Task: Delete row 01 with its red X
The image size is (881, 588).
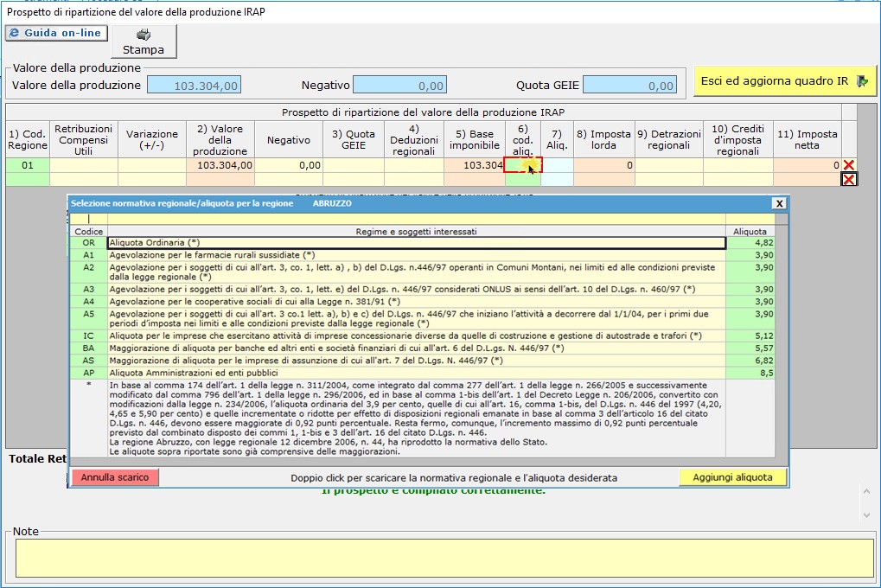Action: 848,165
